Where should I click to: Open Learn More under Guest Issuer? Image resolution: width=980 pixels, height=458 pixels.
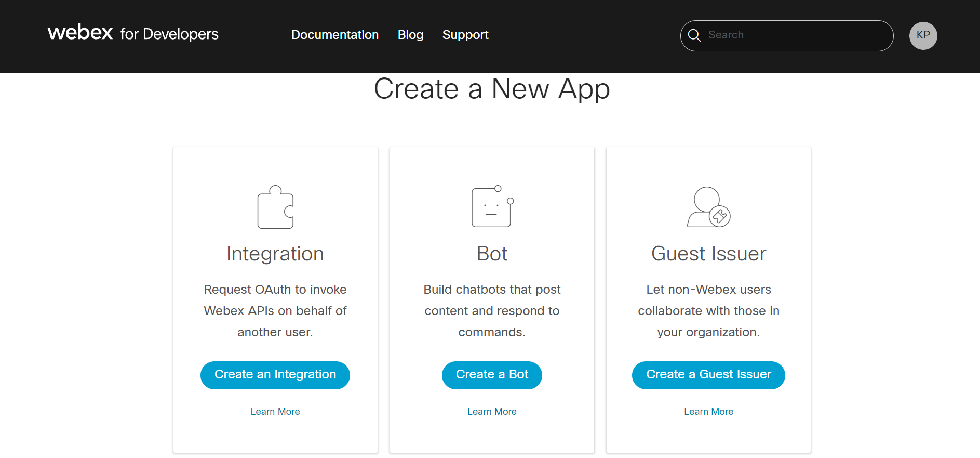pyautogui.click(x=708, y=412)
